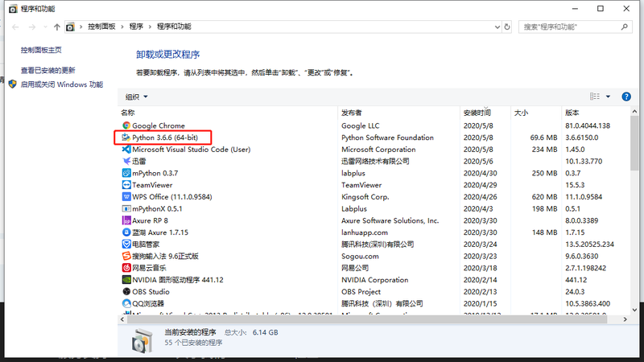Go back to previous page

[x=15, y=27]
